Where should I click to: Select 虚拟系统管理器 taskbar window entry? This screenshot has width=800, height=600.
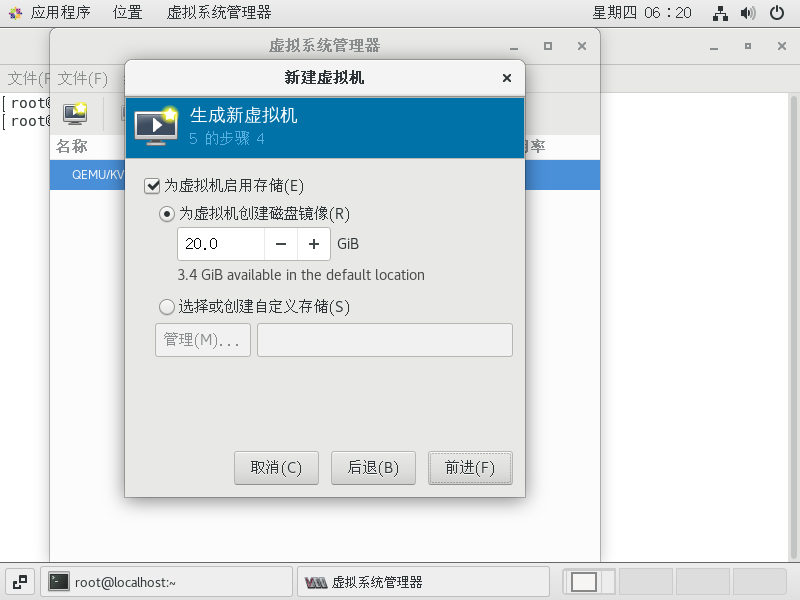click(x=423, y=582)
